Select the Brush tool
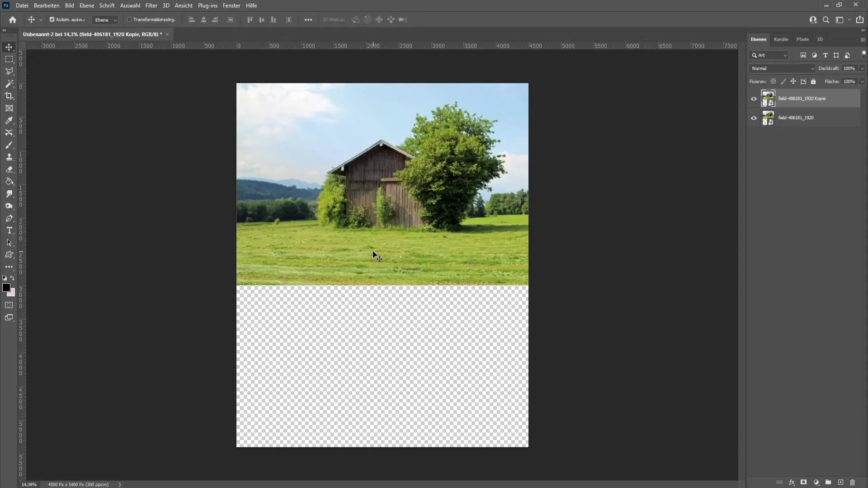Image resolution: width=868 pixels, height=488 pixels. tap(9, 145)
